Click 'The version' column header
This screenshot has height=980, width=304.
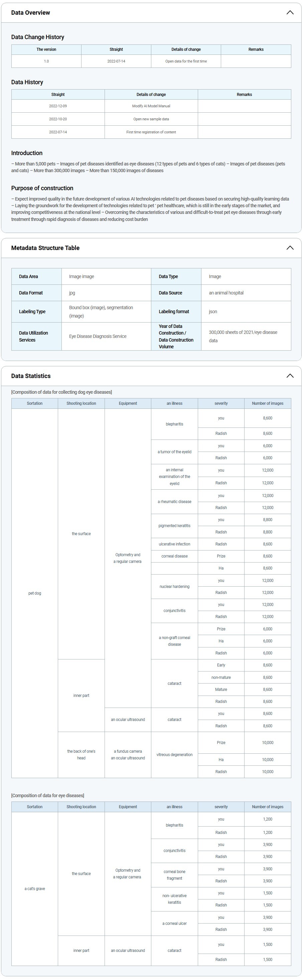[46, 49]
